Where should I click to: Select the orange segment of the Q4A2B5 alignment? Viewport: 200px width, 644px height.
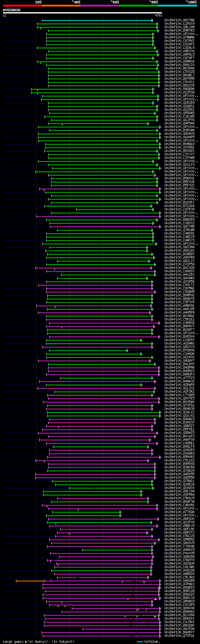click(x=30, y=581)
